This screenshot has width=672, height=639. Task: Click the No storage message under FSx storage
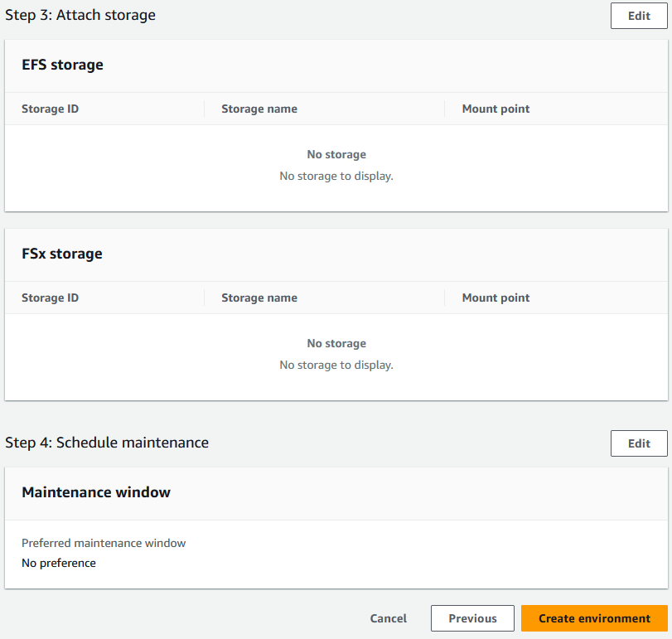pyautogui.click(x=336, y=344)
